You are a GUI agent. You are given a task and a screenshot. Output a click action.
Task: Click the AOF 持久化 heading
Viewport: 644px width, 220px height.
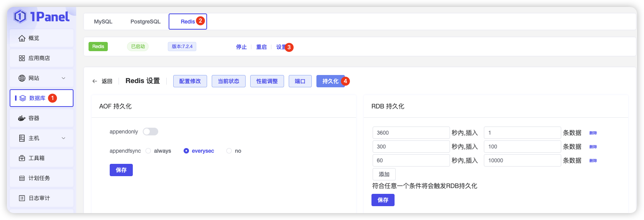[115, 106]
